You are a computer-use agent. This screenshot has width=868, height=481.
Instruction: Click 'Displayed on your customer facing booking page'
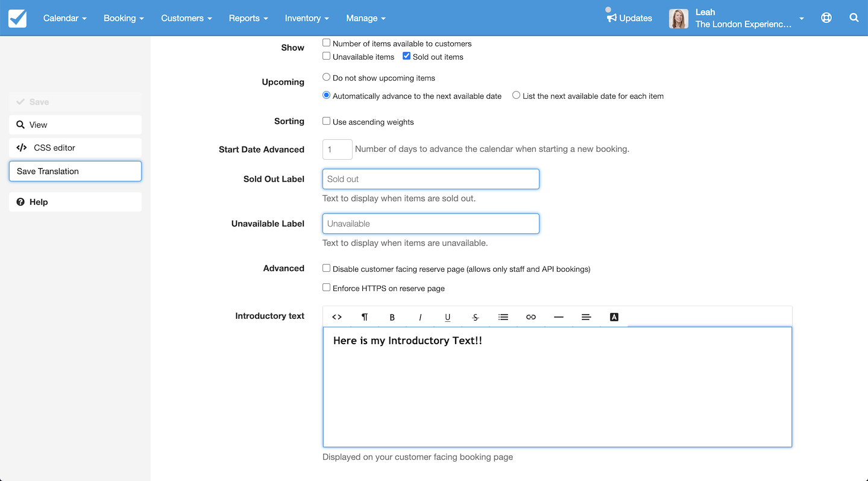(x=418, y=457)
